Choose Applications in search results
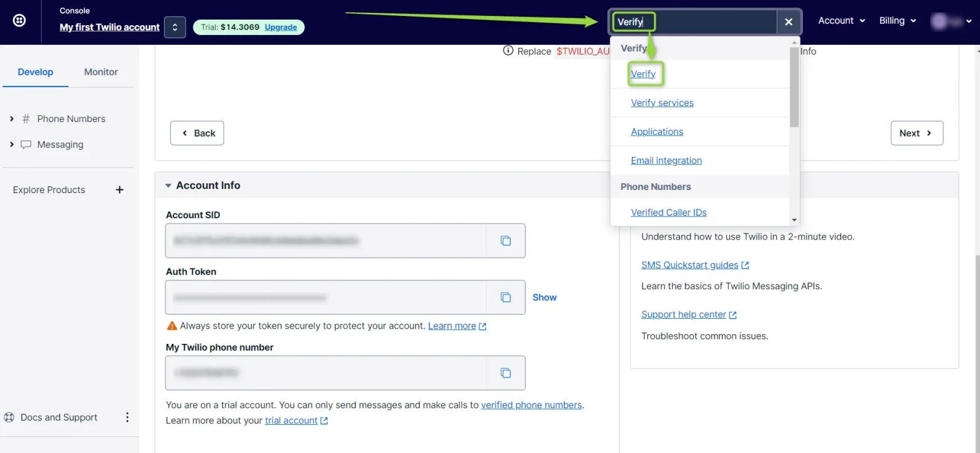980x453 pixels. (x=657, y=132)
